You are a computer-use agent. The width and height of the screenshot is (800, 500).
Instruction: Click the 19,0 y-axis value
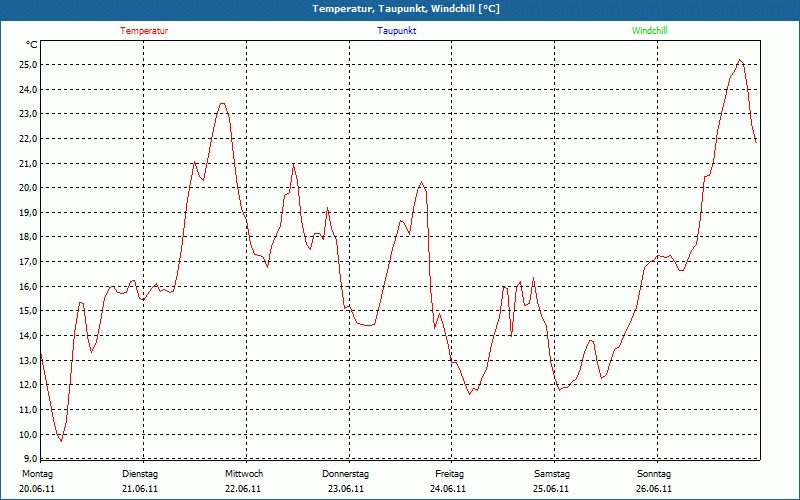(x=29, y=213)
